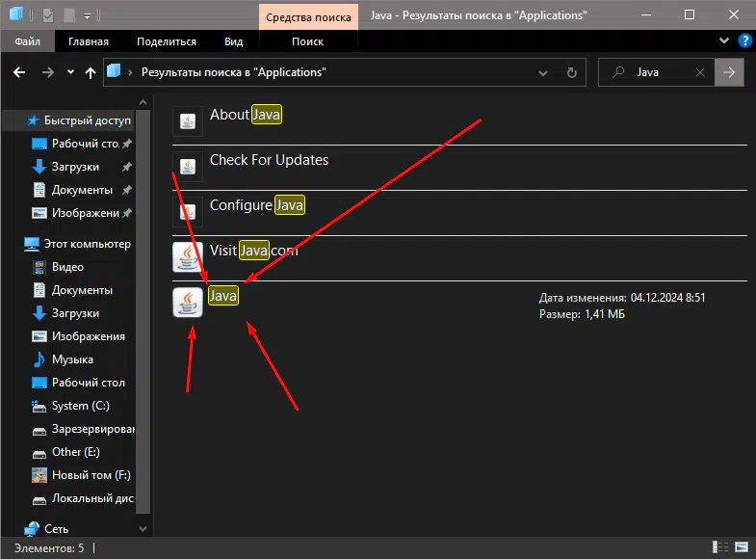Switch to the Главная ribbon tab
The image size is (756, 559).
pos(89,41)
